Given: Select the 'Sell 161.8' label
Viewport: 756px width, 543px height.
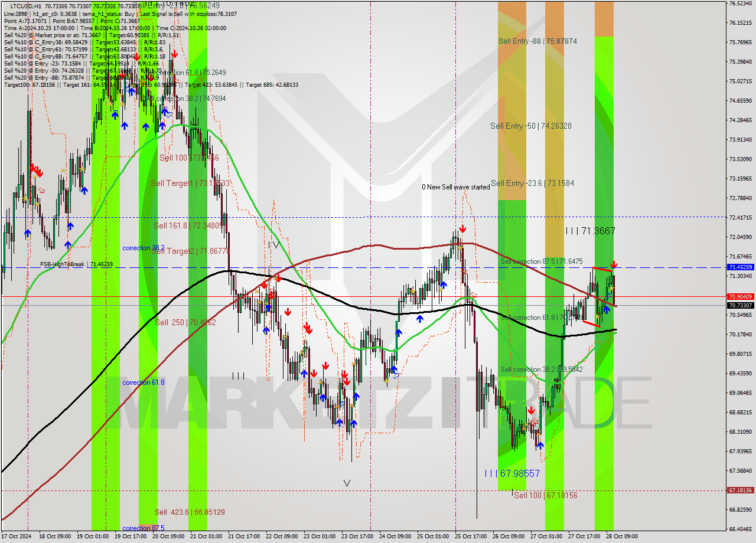Looking at the screenshot, I should 188,225.
